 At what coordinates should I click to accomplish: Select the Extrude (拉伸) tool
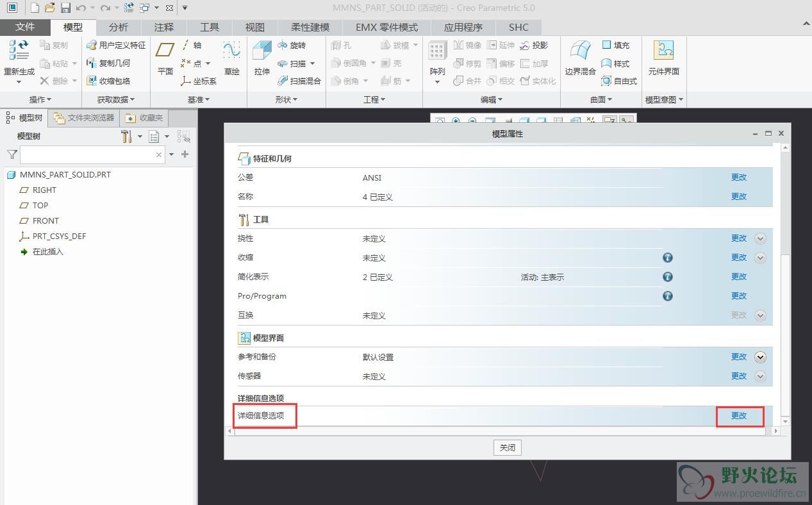[262, 59]
